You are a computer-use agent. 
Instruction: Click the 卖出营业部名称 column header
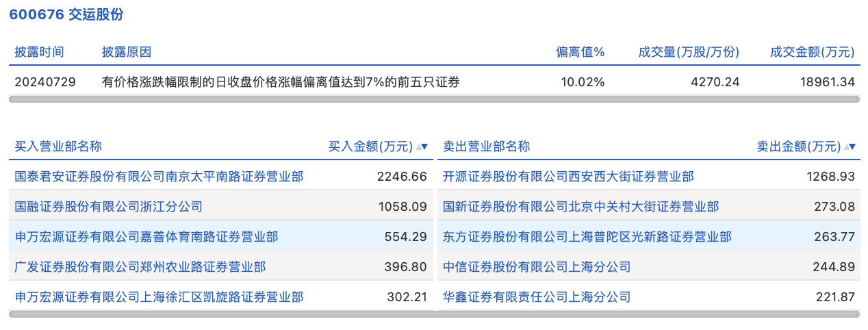[486, 147]
